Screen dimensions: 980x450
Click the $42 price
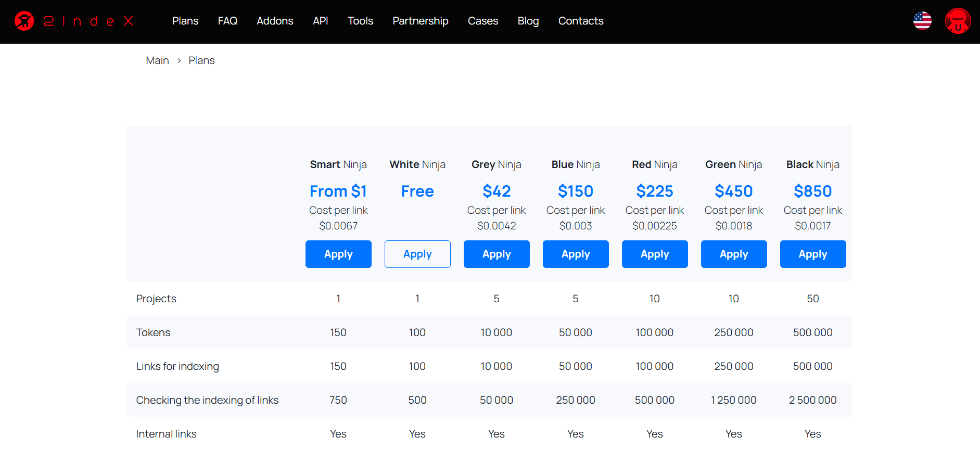497,191
